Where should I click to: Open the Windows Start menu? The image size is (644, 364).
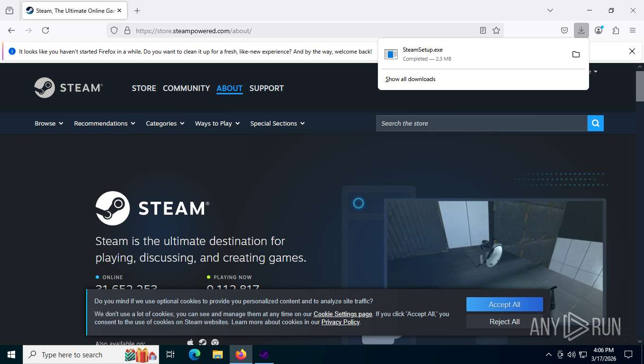(11, 355)
